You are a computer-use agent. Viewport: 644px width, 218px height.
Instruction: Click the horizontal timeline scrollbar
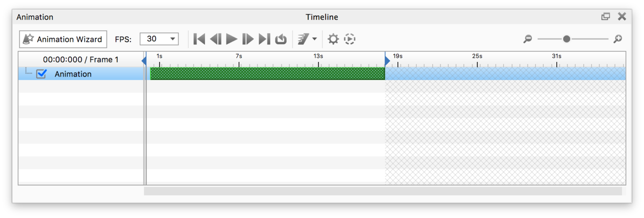click(382, 191)
